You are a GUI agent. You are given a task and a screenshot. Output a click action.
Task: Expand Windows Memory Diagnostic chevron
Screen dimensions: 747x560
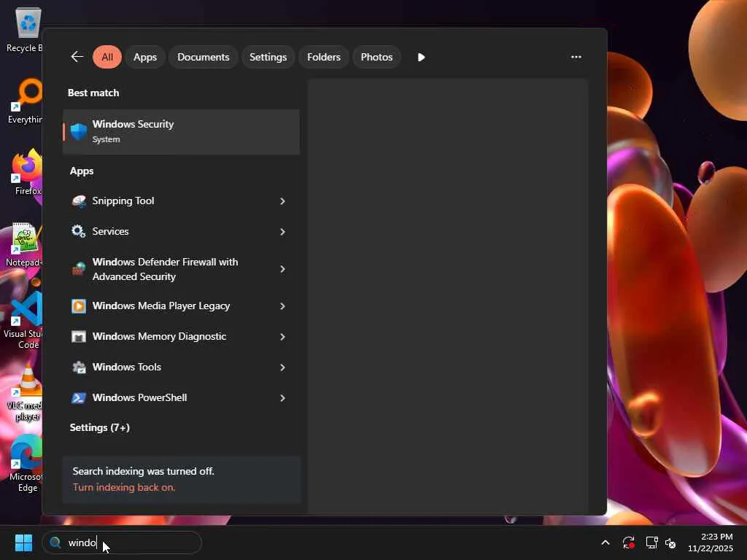pyautogui.click(x=282, y=337)
